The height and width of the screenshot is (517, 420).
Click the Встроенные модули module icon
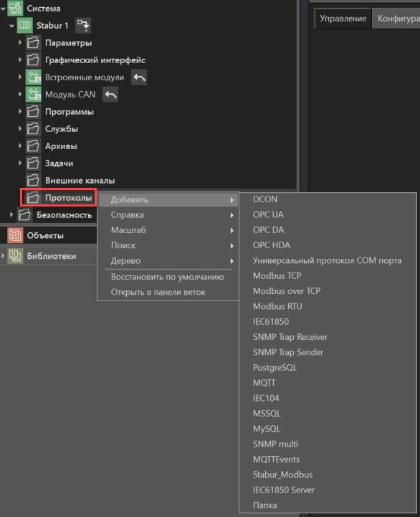[x=33, y=77]
